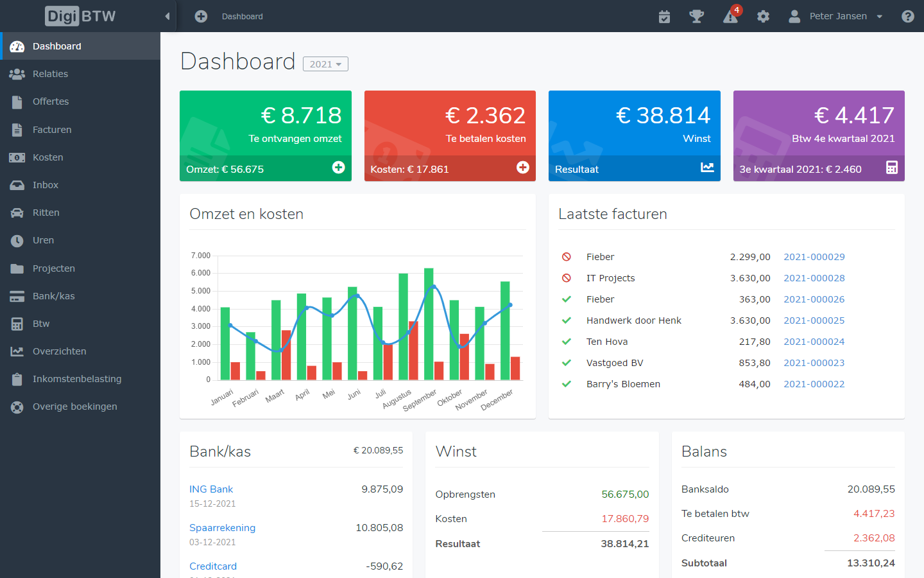
Task: Add a new cost via the plus on red card
Action: pyautogui.click(x=523, y=168)
